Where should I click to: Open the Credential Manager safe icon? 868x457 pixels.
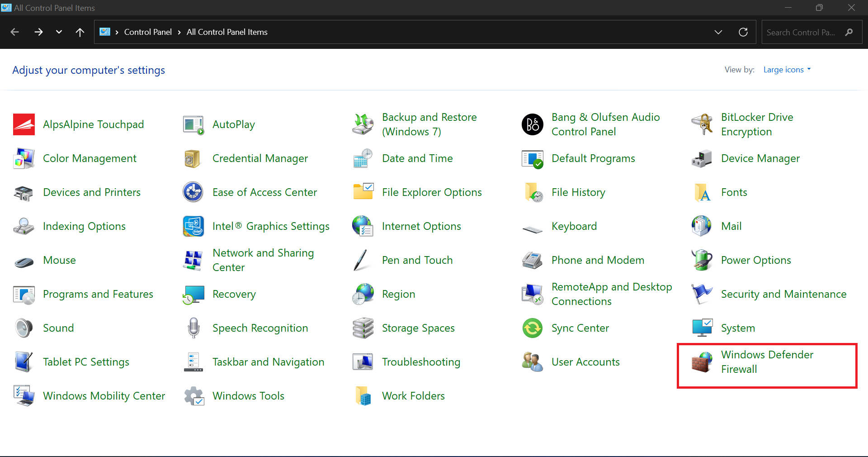193,158
